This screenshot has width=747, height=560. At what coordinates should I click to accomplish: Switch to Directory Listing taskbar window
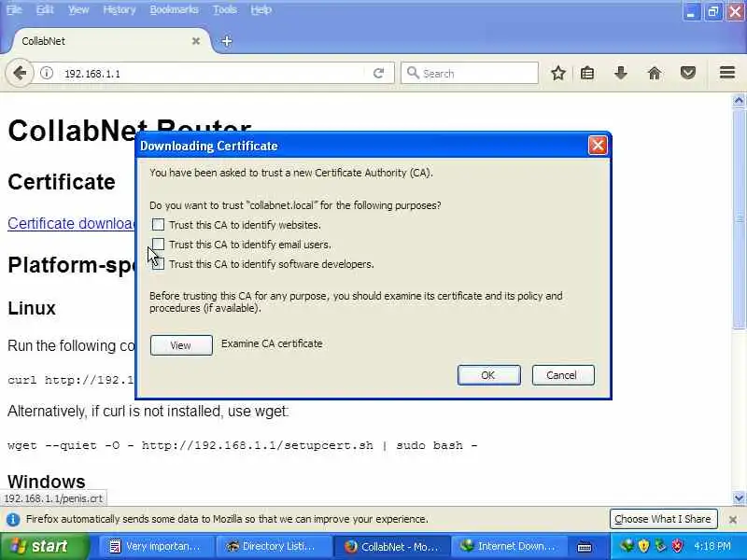click(x=273, y=546)
